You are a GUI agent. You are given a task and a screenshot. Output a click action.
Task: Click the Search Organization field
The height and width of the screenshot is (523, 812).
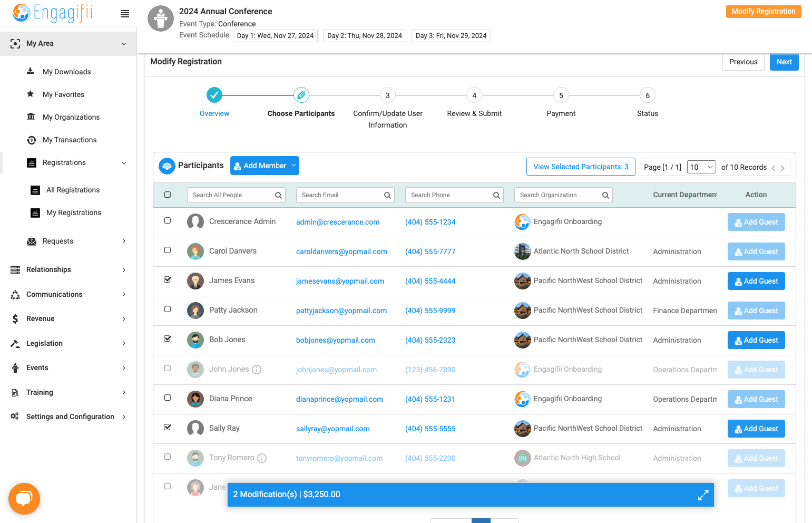pyautogui.click(x=563, y=195)
